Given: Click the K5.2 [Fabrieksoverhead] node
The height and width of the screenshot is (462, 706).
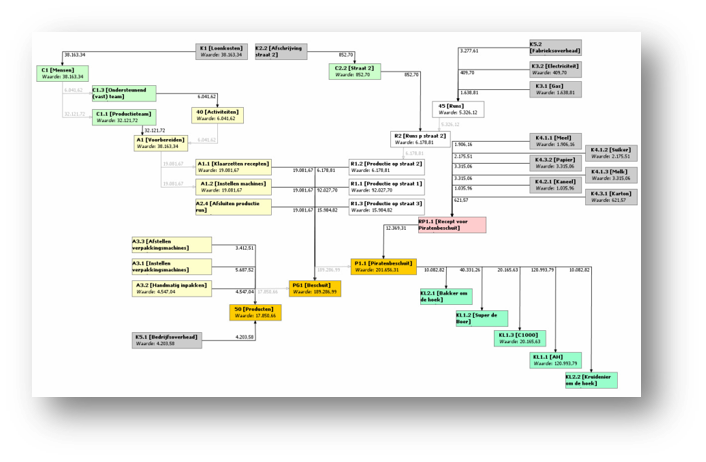Looking at the screenshot, I should (555, 47).
